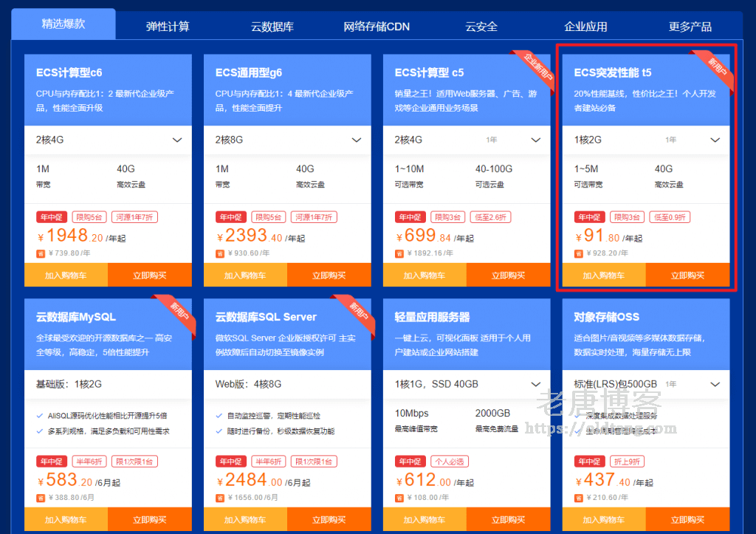Open the 2核8G dropdown on ECS通用型g6
Image resolution: width=756 pixels, height=534 pixels.
[357, 138]
